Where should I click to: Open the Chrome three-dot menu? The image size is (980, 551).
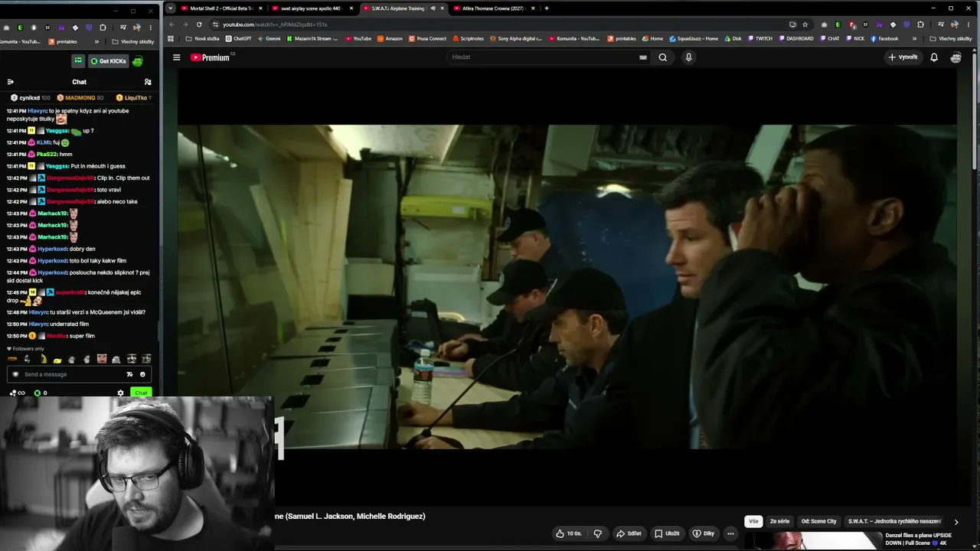point(969,24)
